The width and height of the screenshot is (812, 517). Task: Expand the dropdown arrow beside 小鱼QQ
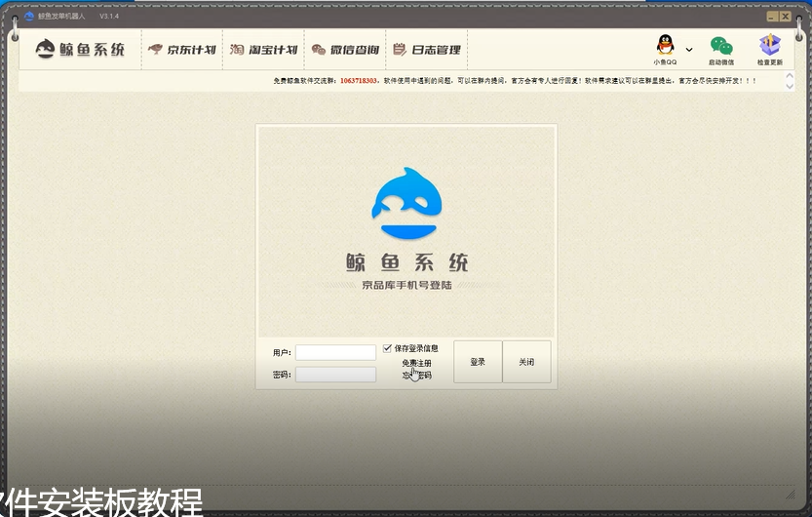(689, 50)
